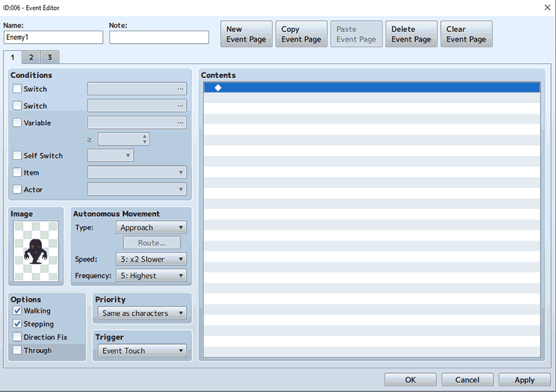556x392 pixels.
Task: Open the Self Switch dropdown
Action: [110, 155]
